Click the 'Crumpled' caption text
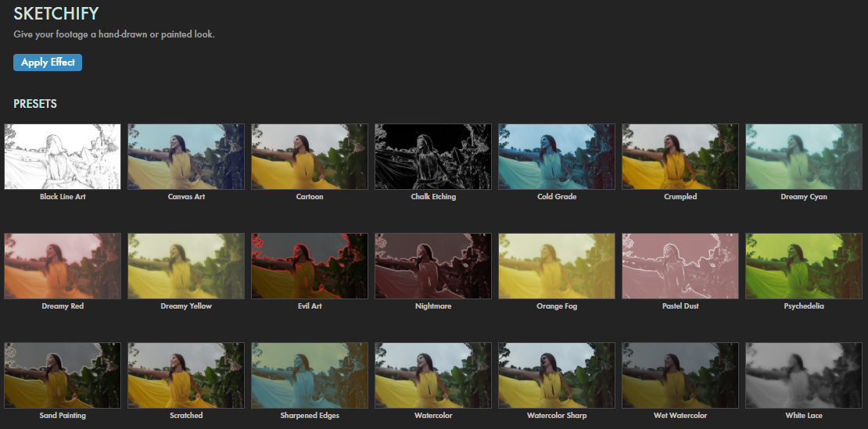 pyautogui.click(x=680, y=197)
